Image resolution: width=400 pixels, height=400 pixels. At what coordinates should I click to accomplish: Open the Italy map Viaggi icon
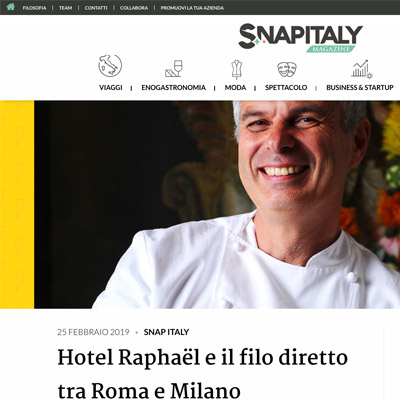110,66
